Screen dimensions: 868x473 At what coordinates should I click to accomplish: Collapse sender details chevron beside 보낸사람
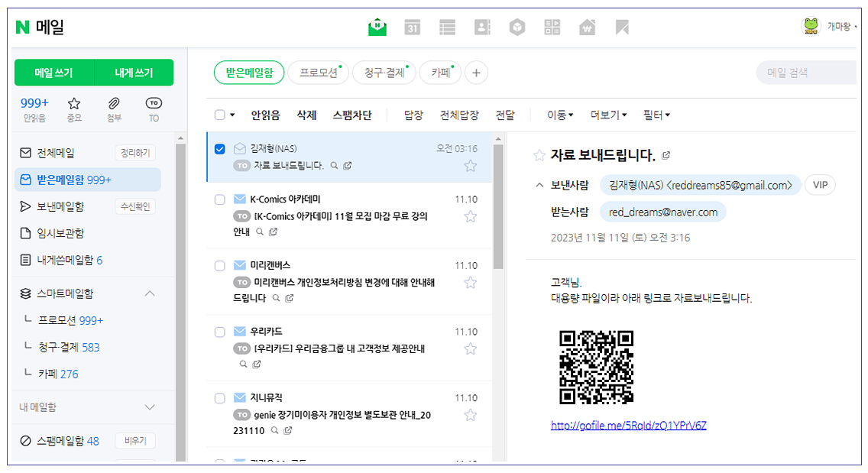pos(539,186)
